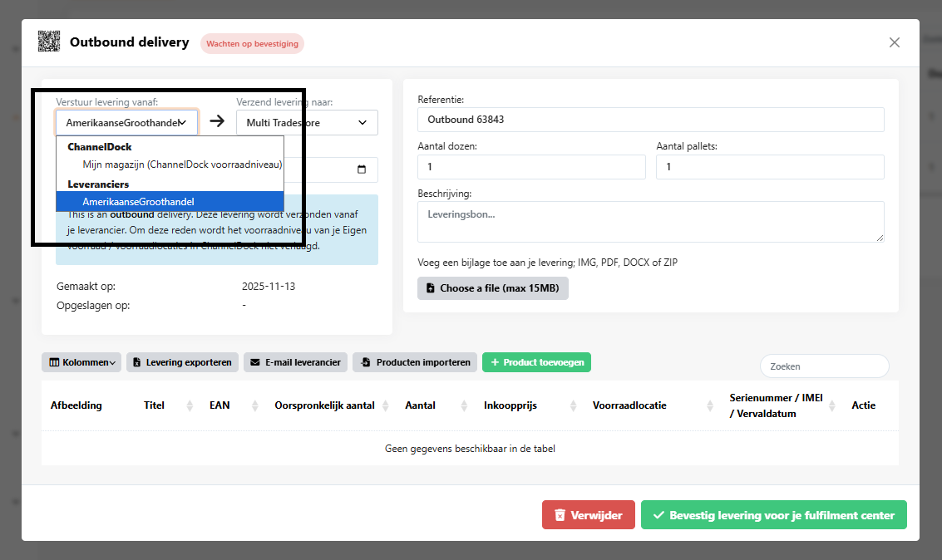Sort by Voorraadlocatie column arrows
Viewport: 942px width, 560px height.
pos(710,405)
